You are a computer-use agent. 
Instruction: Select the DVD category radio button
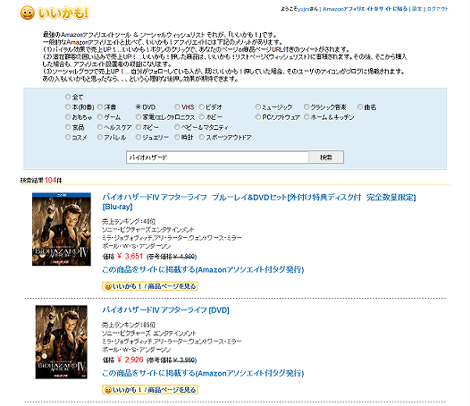point(138,107)
